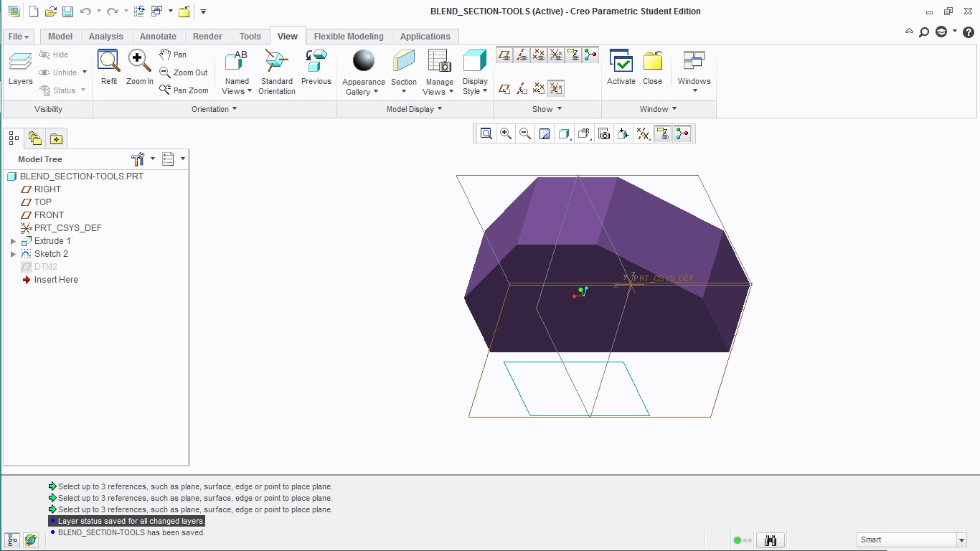Viewport: 980px width, 551px height.
Task: Open Folder Browser tab in navigator
Action: (x=35, y=138)
